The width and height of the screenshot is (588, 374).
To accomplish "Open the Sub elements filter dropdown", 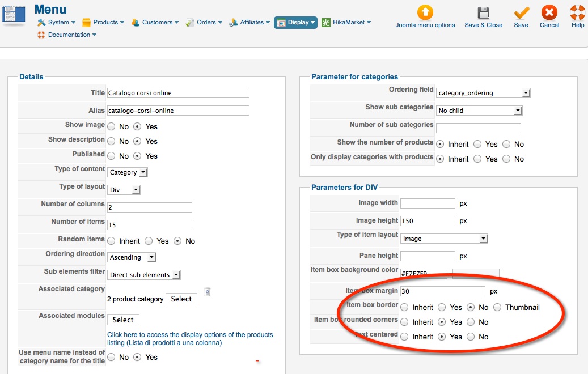I will 144,275.
